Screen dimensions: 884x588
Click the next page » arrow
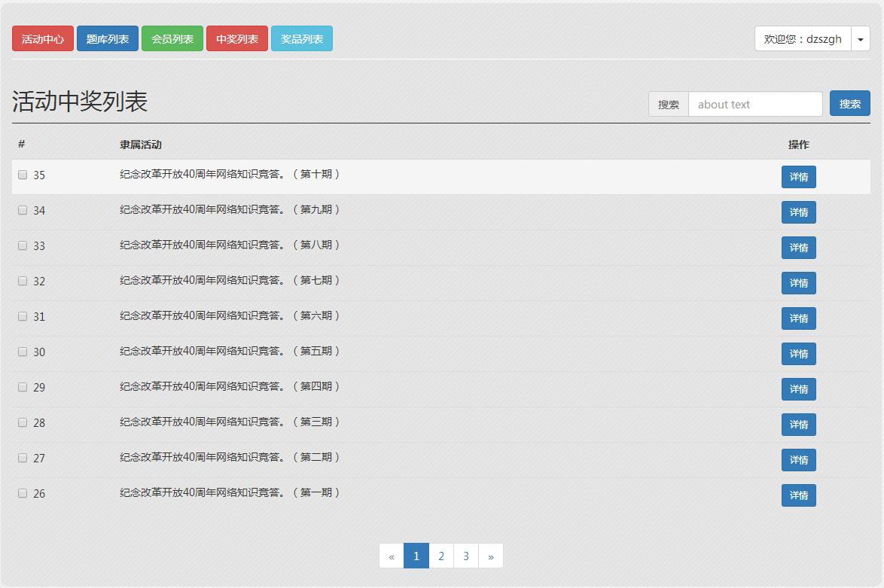[491, 556]
